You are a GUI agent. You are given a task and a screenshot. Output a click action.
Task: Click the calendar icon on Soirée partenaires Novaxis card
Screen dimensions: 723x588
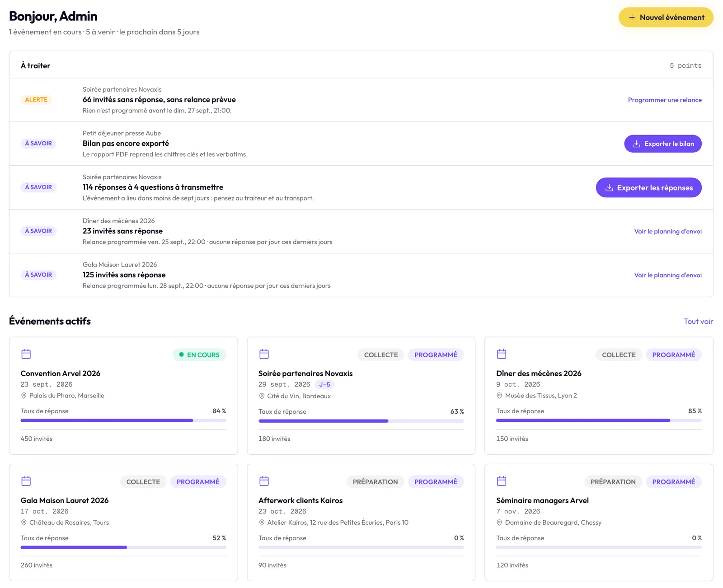(264, 354)
